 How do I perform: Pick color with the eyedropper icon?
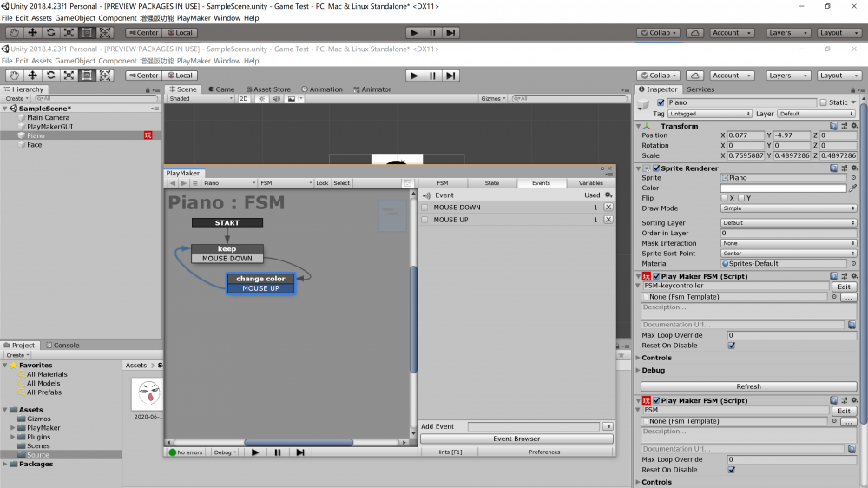click(853, 188)
